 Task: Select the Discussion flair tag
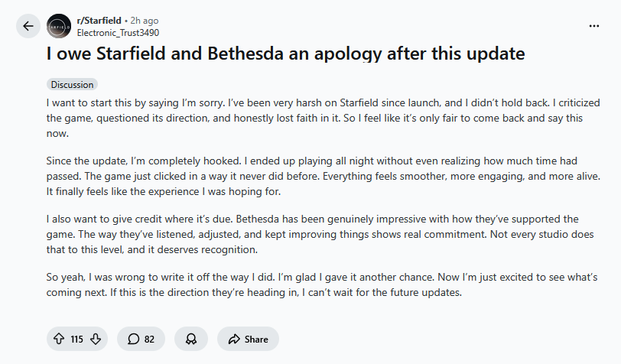click(x=73, y=84)
